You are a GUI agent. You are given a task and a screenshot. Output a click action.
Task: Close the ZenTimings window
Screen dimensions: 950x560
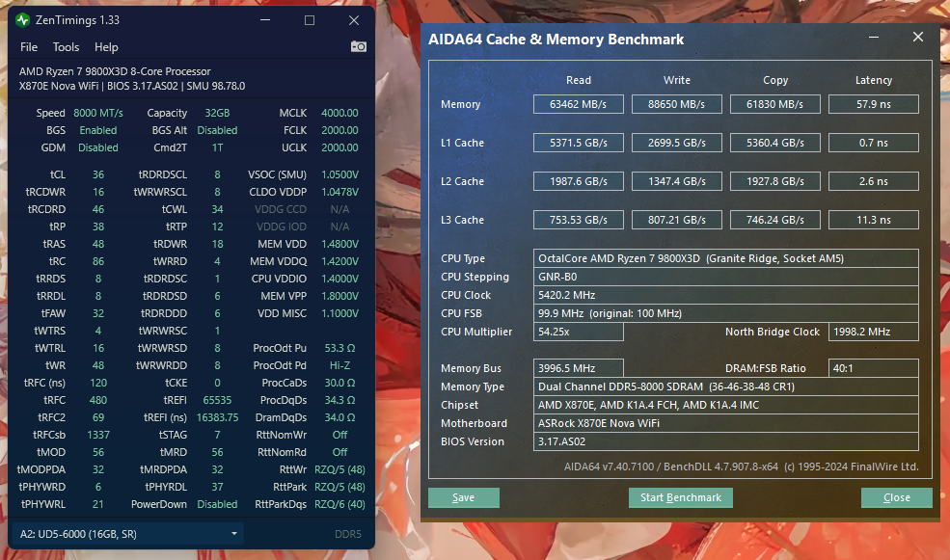(353, 20)
